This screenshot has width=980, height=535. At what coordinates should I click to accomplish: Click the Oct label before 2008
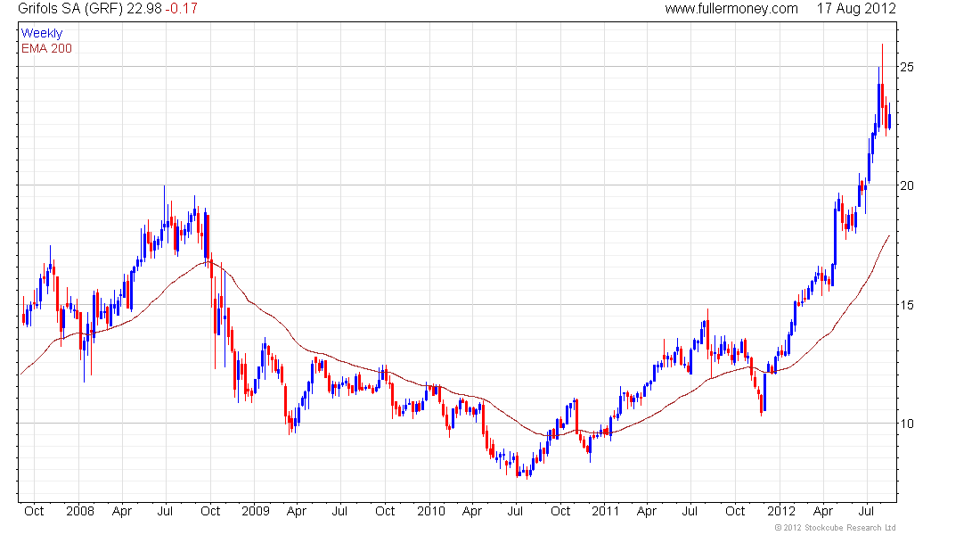[34, 511]
